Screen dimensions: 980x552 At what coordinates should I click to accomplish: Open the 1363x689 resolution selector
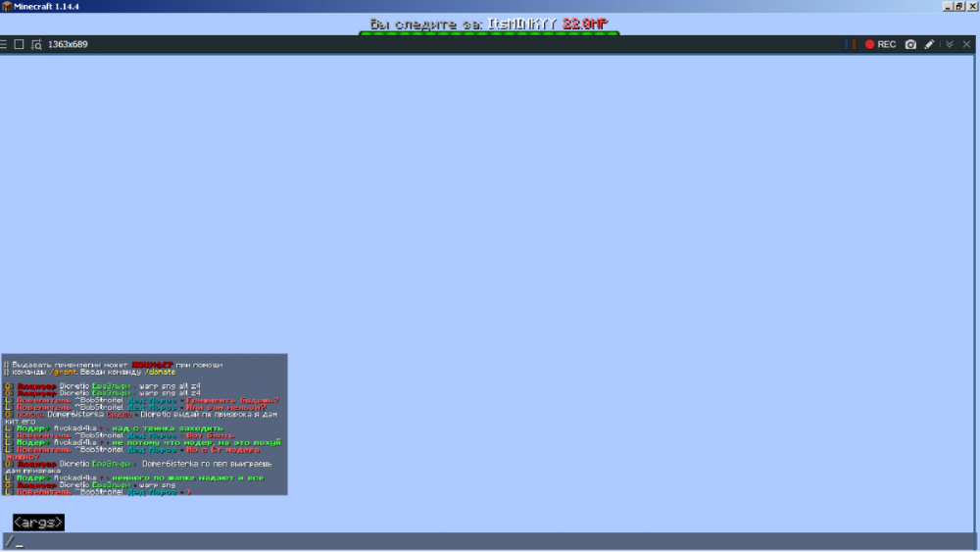point(68,44)
